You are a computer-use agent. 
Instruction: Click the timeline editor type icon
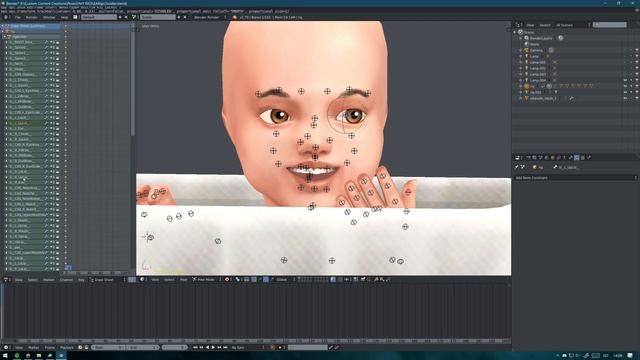pyautogui.click(x=6, y=348)
